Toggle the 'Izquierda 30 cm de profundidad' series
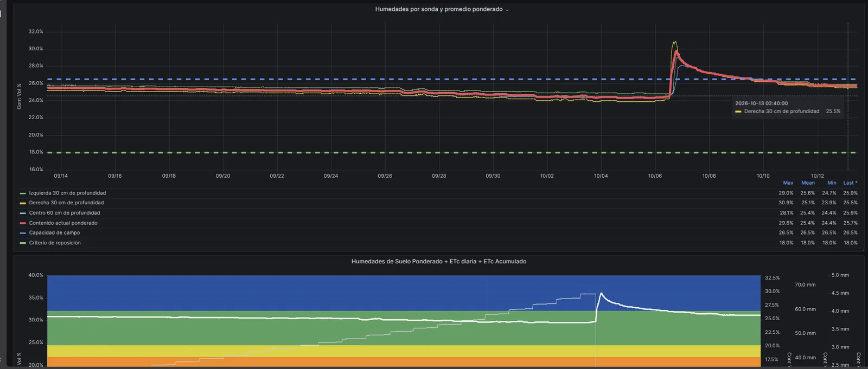This screenshot has height=369, width=868. pyautogui.click(x=67, y=193)
